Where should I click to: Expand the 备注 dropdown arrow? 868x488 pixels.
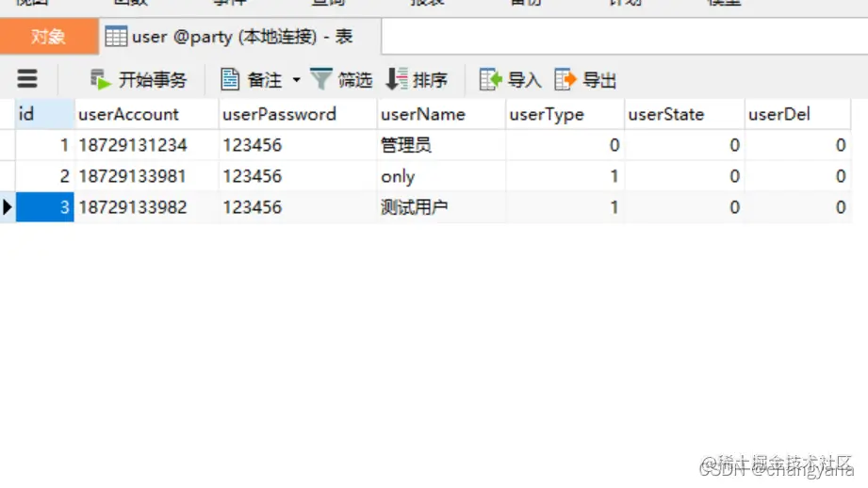pos(297,80)
